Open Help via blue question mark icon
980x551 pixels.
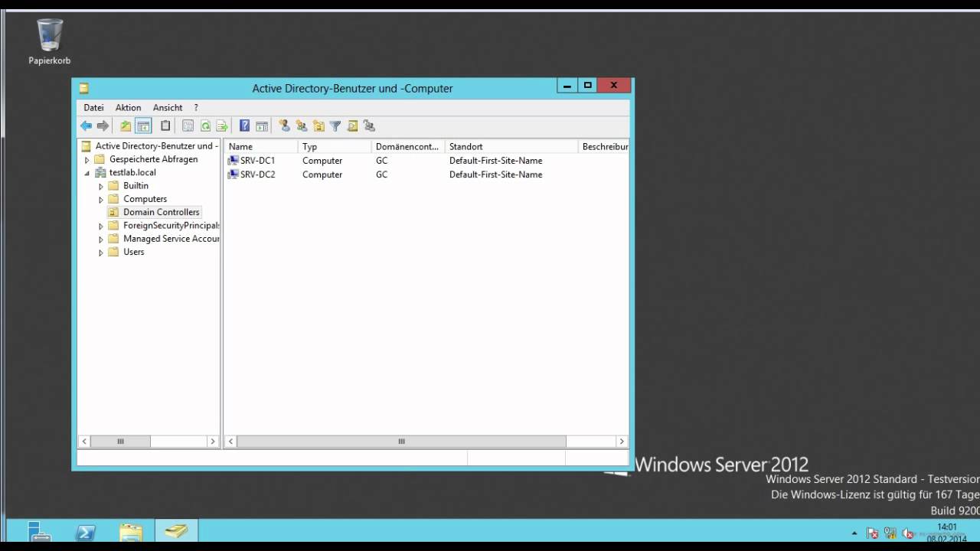pyautogui.click(x=244, y=126)
